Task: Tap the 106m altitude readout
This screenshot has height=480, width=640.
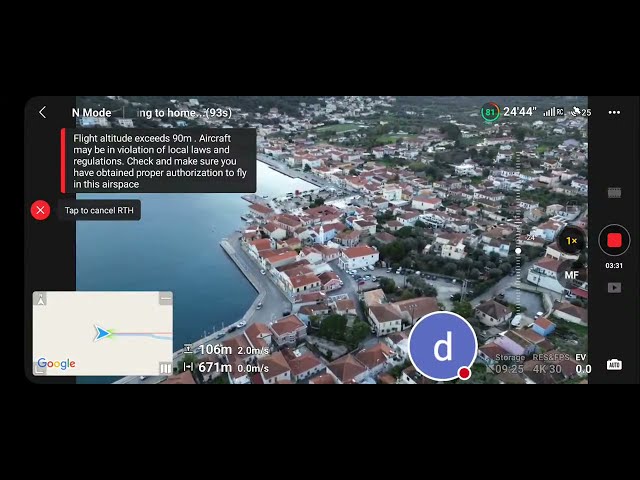Action: pyautogui.click(x=215, y=349)
